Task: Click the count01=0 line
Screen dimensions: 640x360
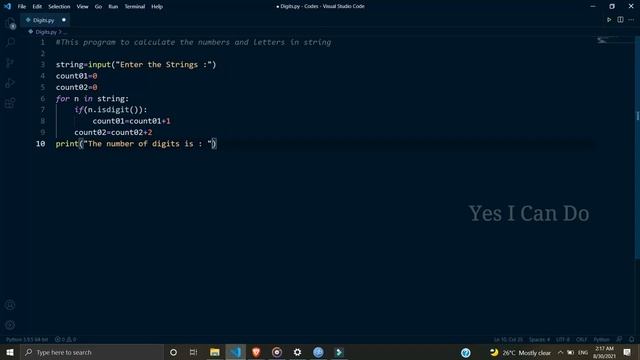Action: coord(76,76)
